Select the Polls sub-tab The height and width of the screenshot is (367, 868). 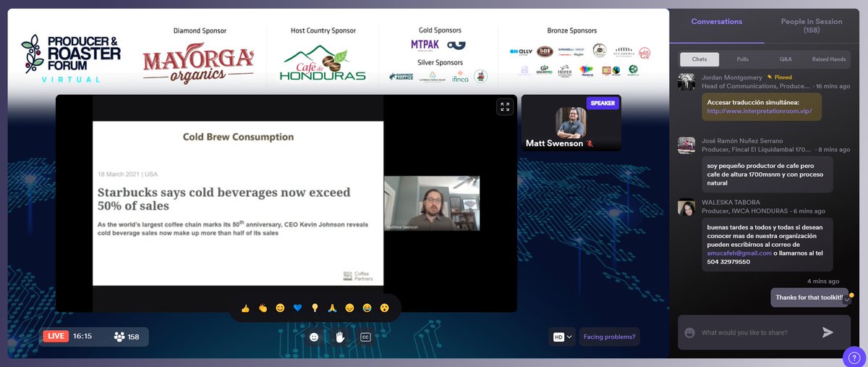[742, 59]
